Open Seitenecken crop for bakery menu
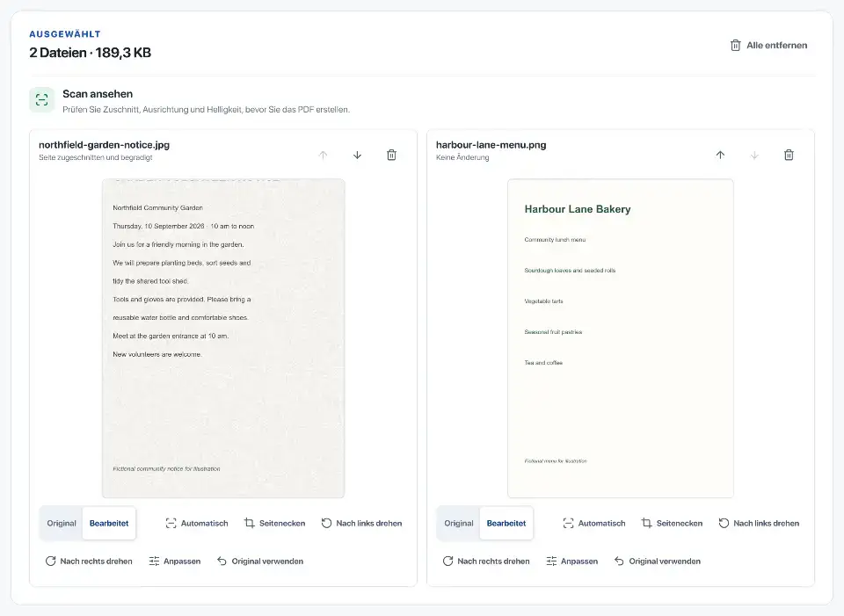 pos(672,523)
